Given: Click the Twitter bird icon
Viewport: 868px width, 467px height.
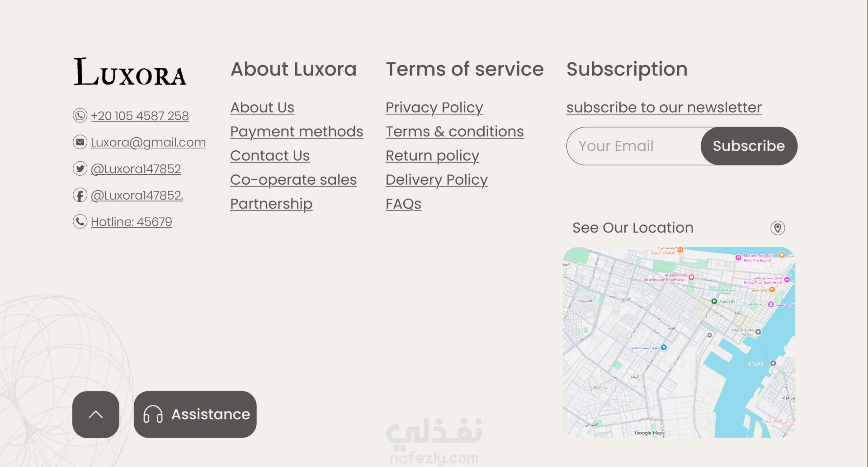Looking at the screenshot, I should click(80, 168).
